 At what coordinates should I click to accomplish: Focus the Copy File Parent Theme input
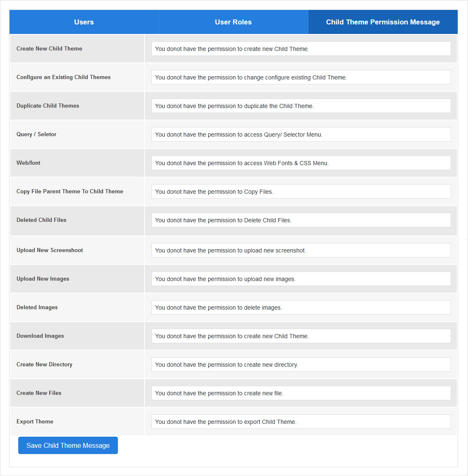(301, 192)
